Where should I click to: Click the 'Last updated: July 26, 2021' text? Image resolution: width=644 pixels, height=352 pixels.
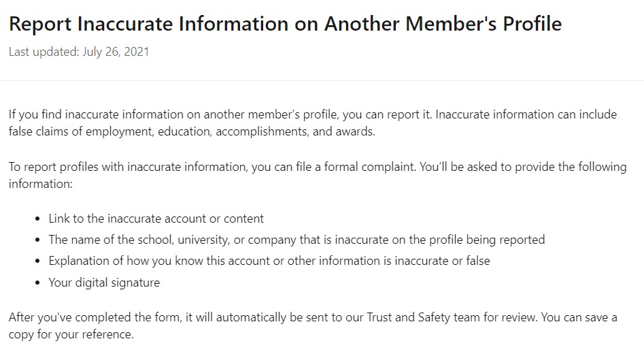click(x=79, y=52)
